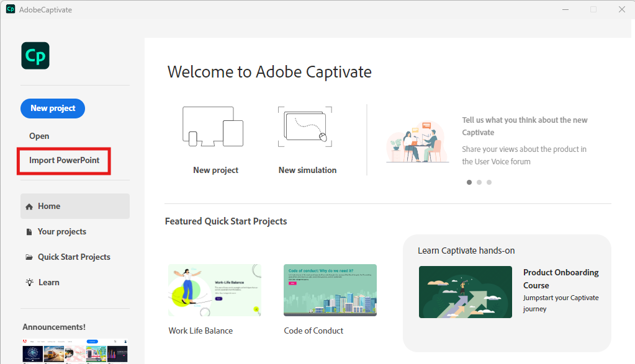Click the profile icon in the Announcements banner

click(x=125, y=341)
